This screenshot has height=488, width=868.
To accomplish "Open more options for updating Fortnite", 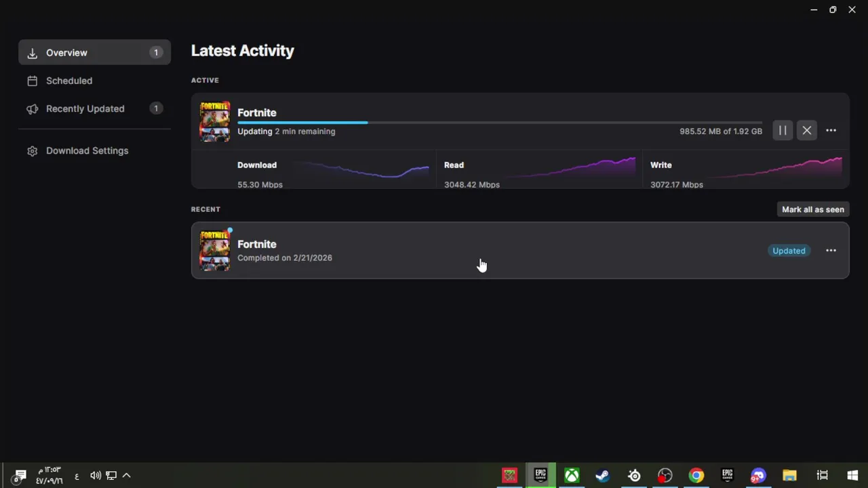I will click(831, 131).
